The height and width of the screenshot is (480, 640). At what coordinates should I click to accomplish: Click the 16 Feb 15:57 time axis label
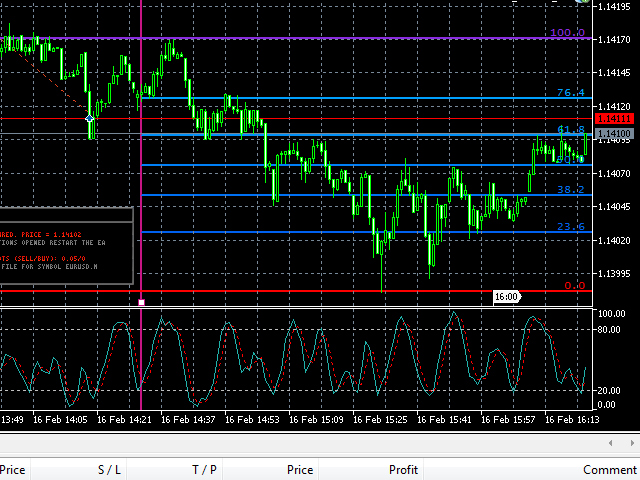pyautogui.click(x=508, y=420)
